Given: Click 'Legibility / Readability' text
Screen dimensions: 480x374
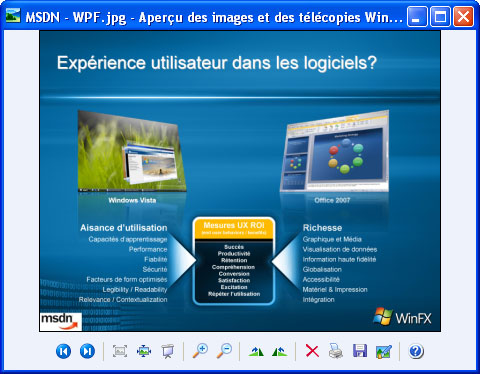Looking at the screenshot, I should coord(135,290).
